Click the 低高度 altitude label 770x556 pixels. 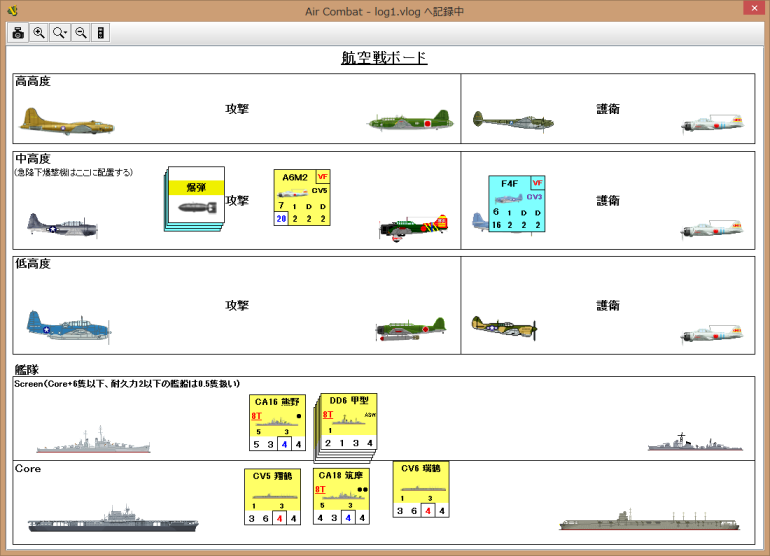pos(33,264)
